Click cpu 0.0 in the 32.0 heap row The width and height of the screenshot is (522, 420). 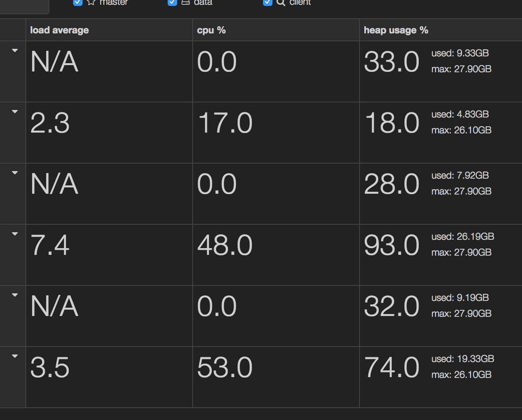217,306
